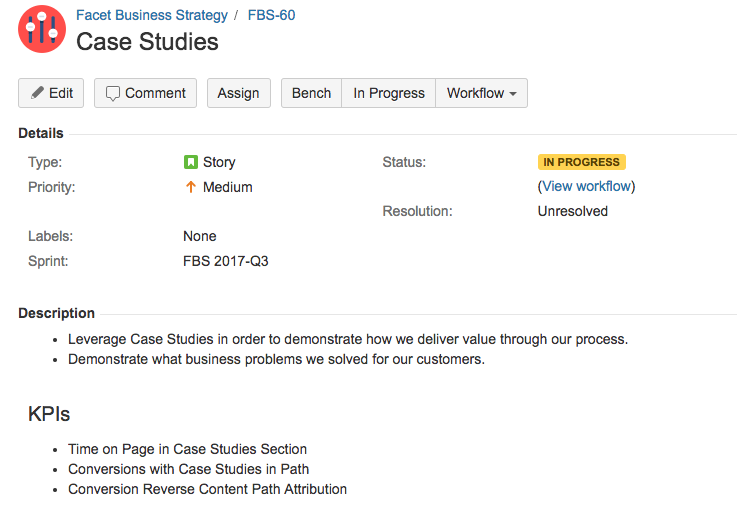Screen dimensions: 755x521
Task: Open the FBS-60 issue key link
Action: [x=272, y=15]
